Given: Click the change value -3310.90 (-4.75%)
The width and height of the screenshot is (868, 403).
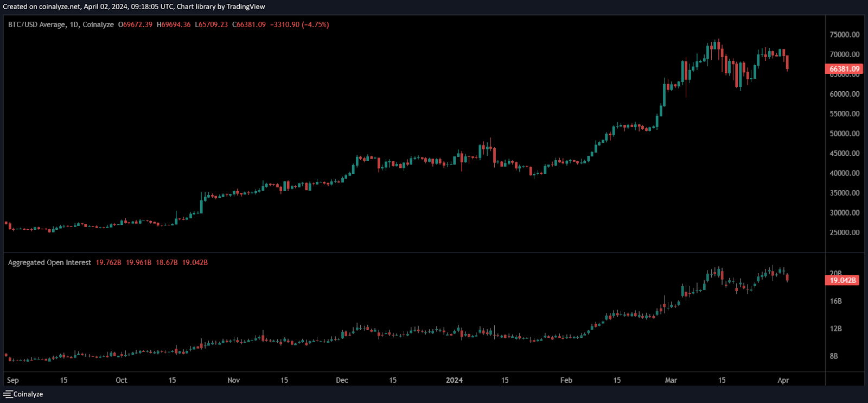Looking at the screenshot, I should click(x=299, y=24).
